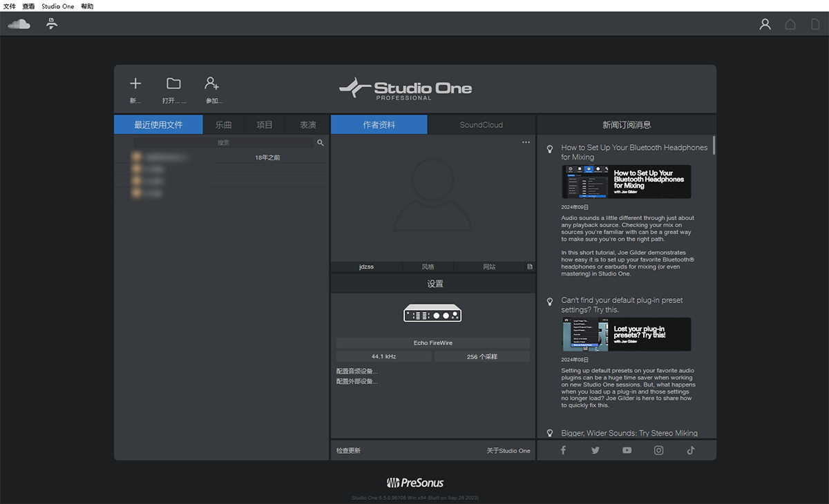Open the 查看 menu
The height and width of the screenshot is (504, 829).
coord(28,6)
